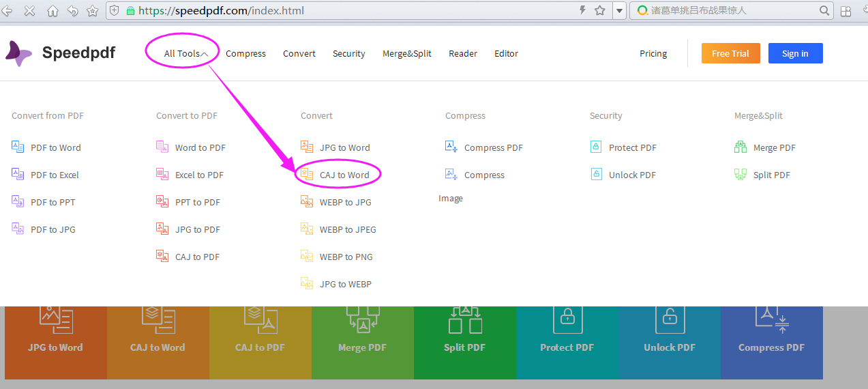Click the CAJ to PDF menu icon

click(x=162, y=256)
